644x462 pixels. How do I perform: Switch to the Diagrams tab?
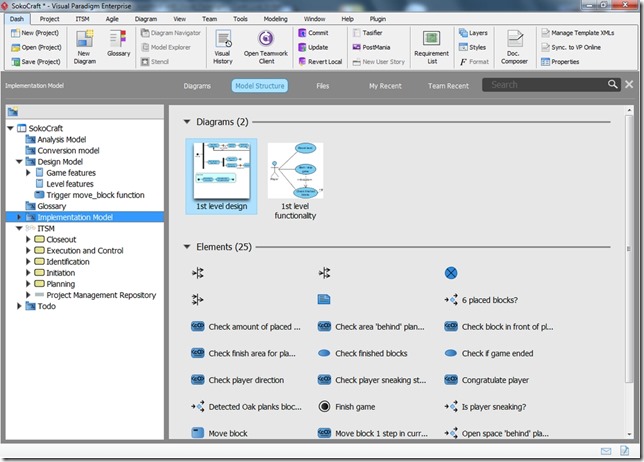[197, 86]
